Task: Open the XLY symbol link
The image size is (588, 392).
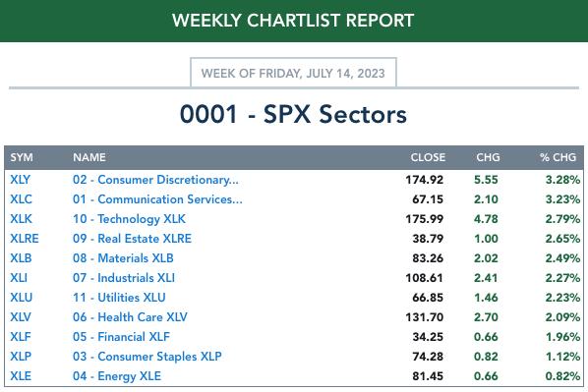Action: [x=21, y=180]
